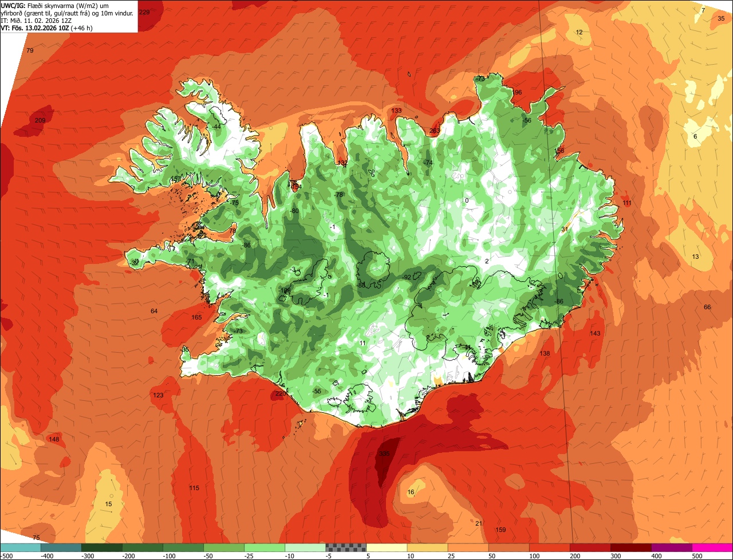Click the title line 'Flæði skynvarma (W/m2) um'

coord(68,6)
